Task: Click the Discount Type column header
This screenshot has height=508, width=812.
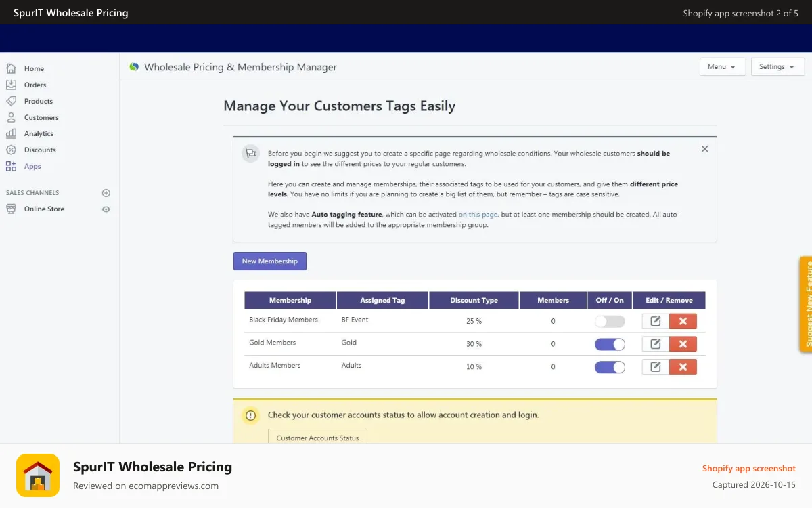Action: pos(474,300)
